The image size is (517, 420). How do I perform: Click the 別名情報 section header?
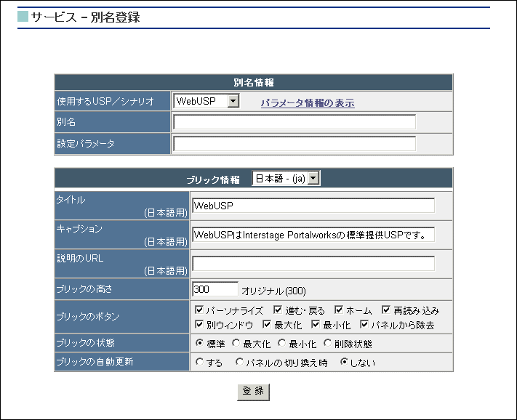254,82
